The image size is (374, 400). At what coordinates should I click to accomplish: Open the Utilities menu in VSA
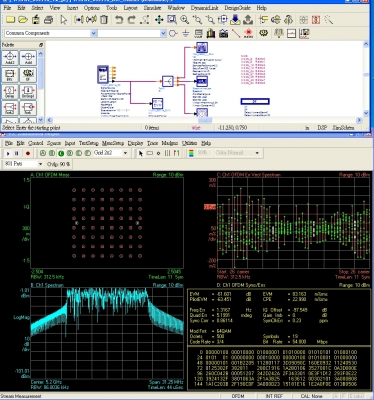coord(189,143)
